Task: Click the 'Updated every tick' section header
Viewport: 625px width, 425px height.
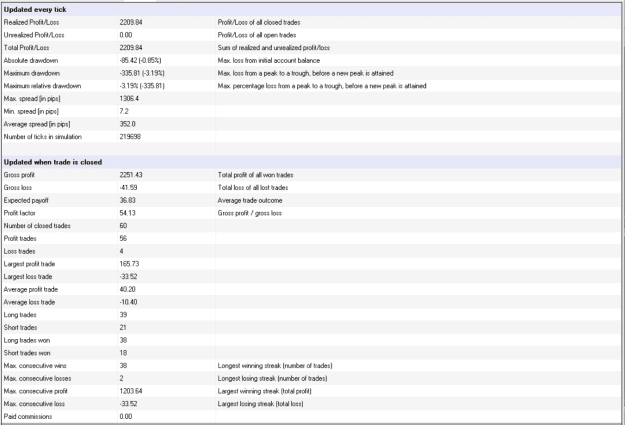Action: coord(35,10)
